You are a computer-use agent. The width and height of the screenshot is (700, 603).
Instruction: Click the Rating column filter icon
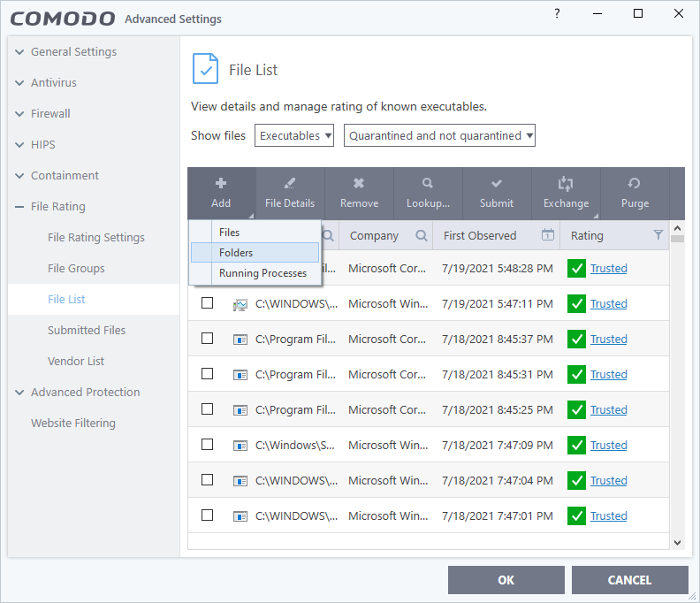[x=658, y=235]
